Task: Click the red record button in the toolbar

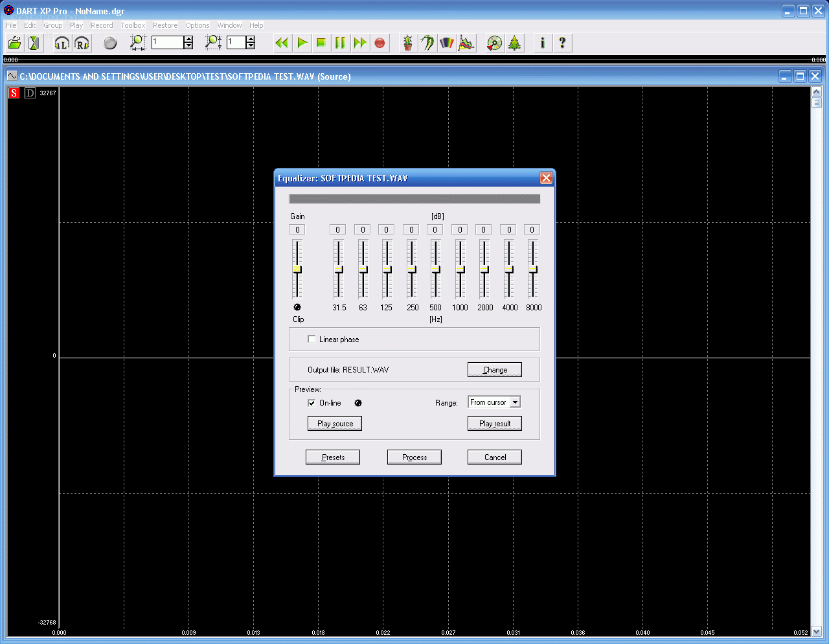Action: click(x=380, y=43)
